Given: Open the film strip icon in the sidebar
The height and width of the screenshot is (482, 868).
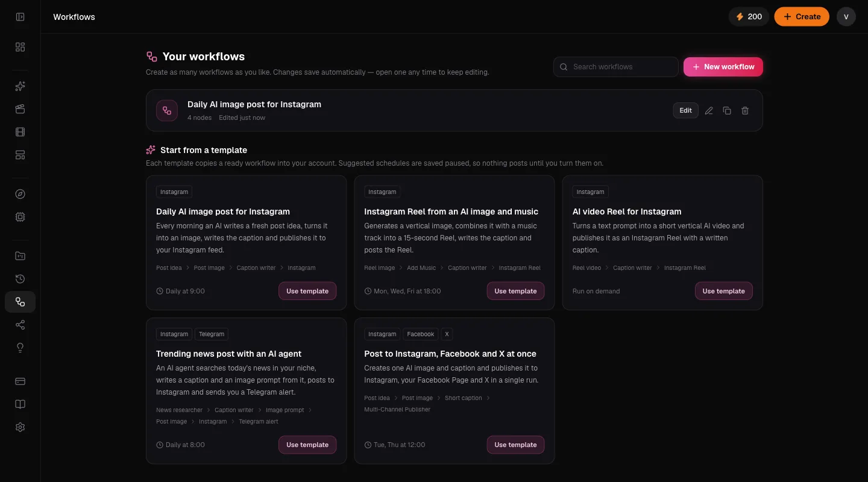Looking at the screenshot, I should (20, 132).
